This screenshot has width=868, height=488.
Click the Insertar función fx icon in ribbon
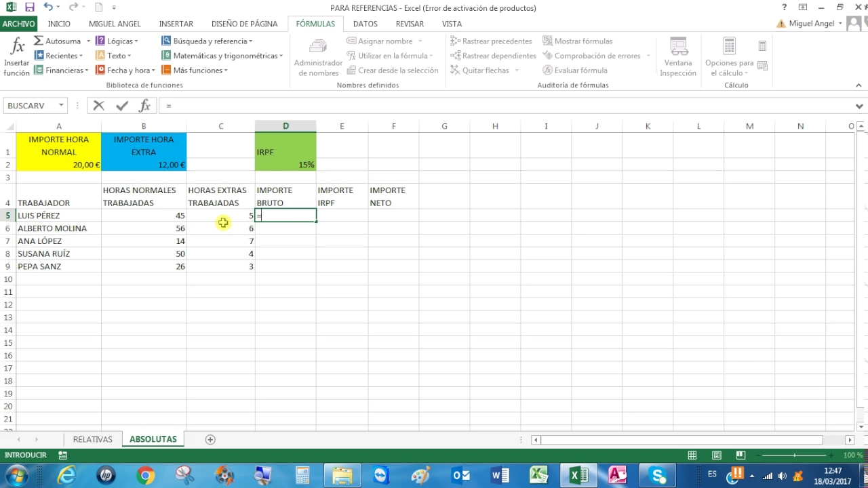click(x=18, y=47)
